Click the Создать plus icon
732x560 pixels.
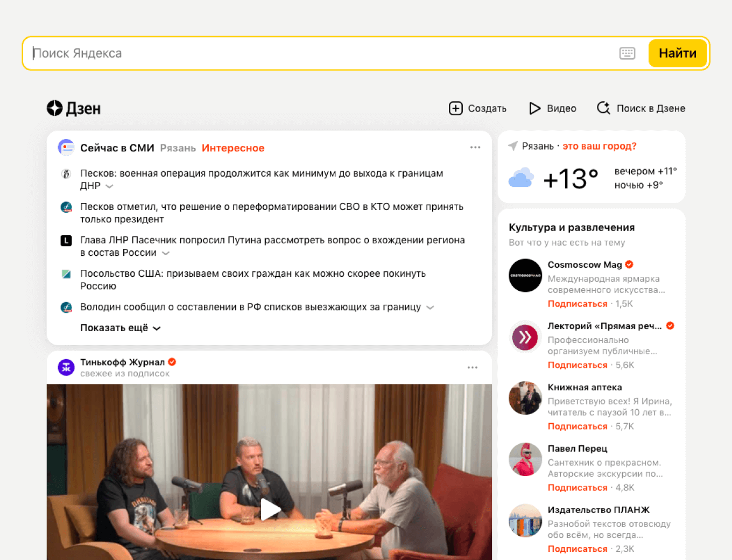[455, 108]
